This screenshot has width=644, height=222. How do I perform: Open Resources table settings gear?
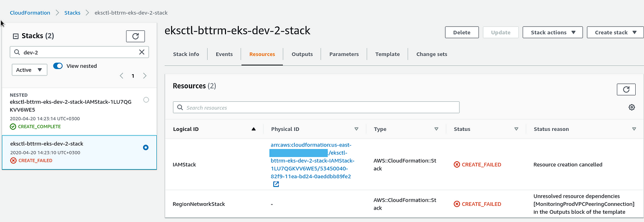(632, 107)
